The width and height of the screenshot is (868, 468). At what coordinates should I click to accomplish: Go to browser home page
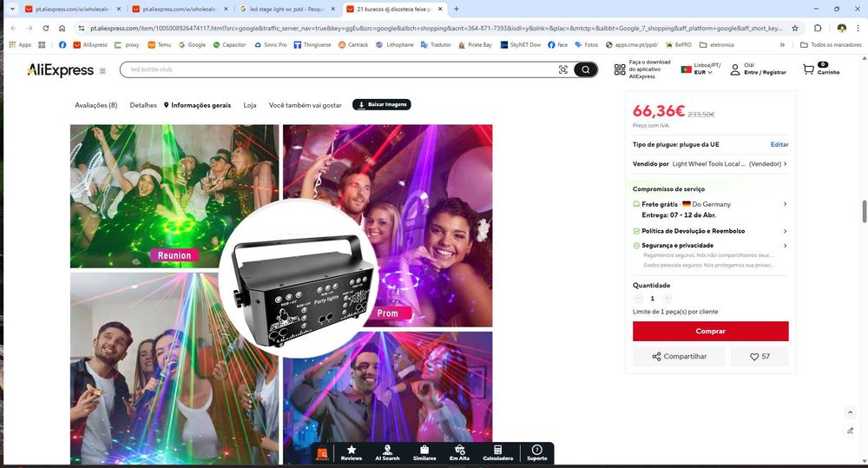click(x=62, y=29)
